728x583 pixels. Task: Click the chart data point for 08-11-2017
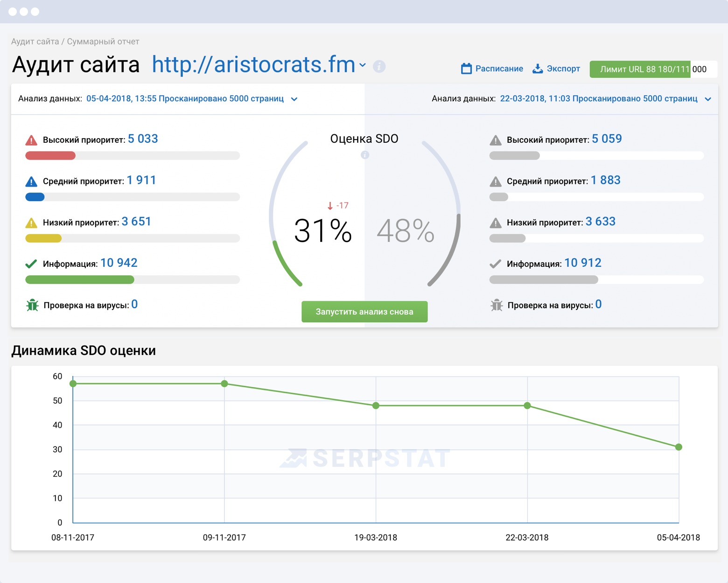pyautogui.click(x=73, y=384)
